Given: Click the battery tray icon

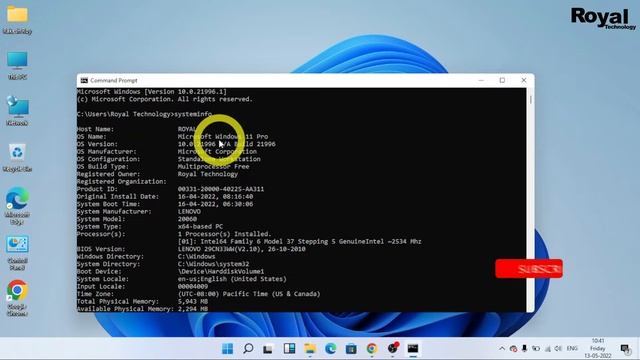Looking at the screenshot, I should tap(536, 349).
